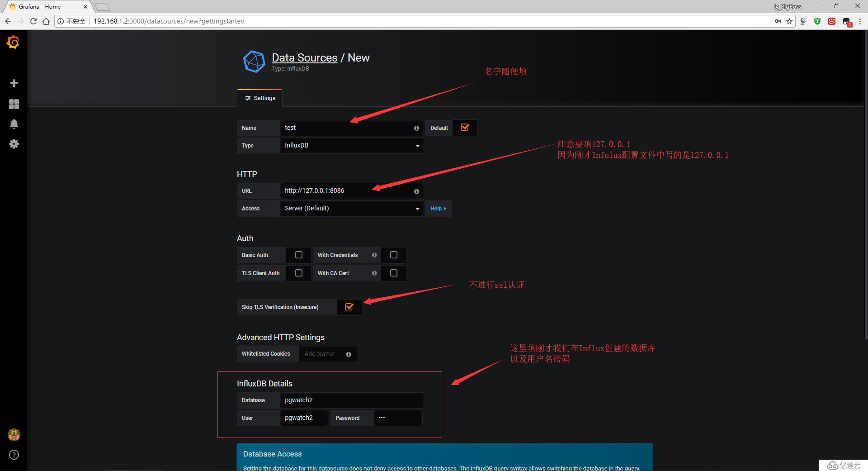
Task: Click the browser home button
Action: (x=46, y=21)
